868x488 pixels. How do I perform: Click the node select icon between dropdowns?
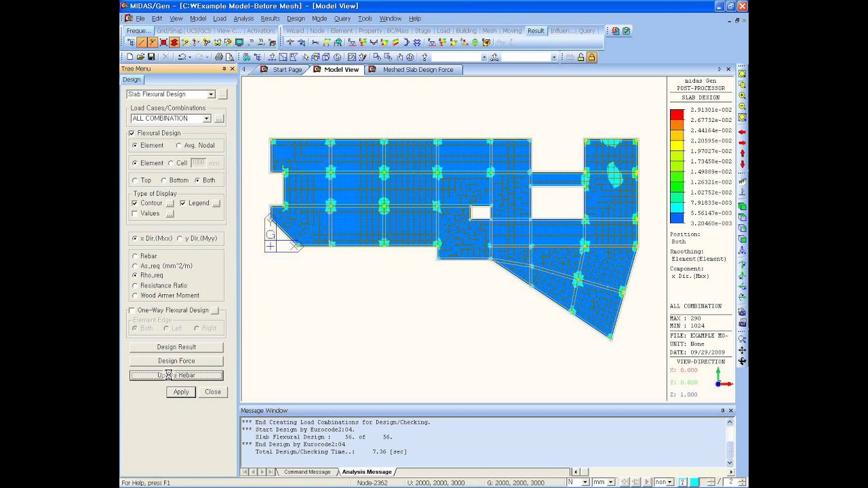point(494,57)
